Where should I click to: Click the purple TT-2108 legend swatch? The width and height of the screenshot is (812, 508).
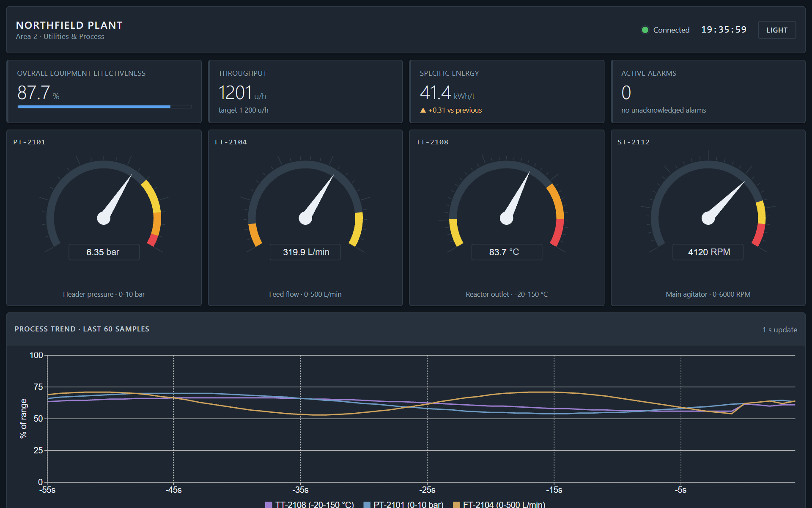click(x=269, y=505)
